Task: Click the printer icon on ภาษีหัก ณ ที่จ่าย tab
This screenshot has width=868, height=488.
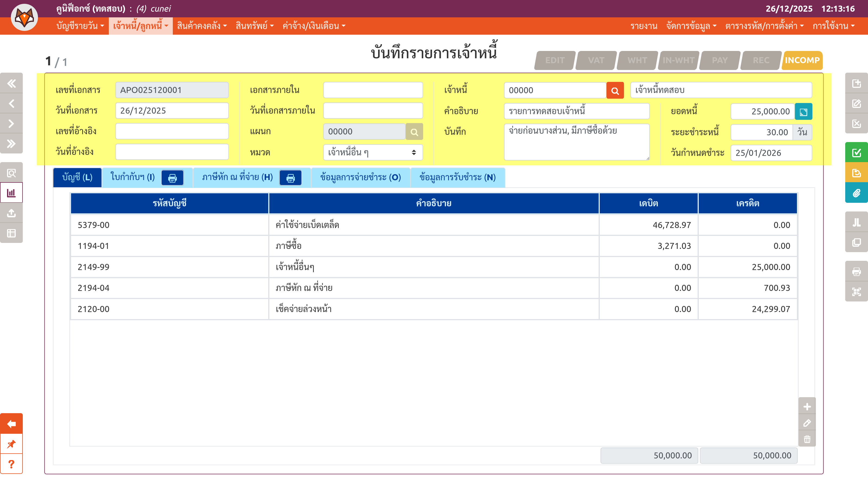Action: [x=290, y=178]
